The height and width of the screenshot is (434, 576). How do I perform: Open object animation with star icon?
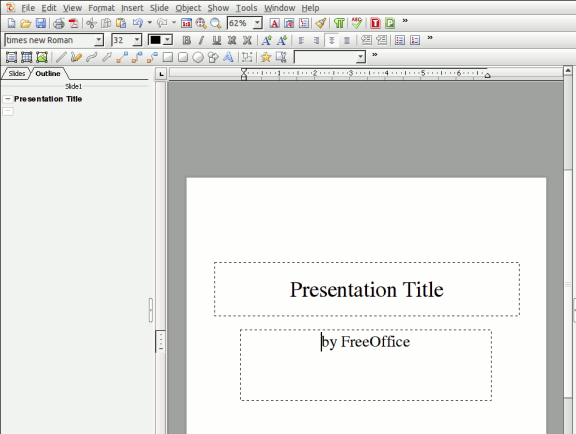pos(266,57)
